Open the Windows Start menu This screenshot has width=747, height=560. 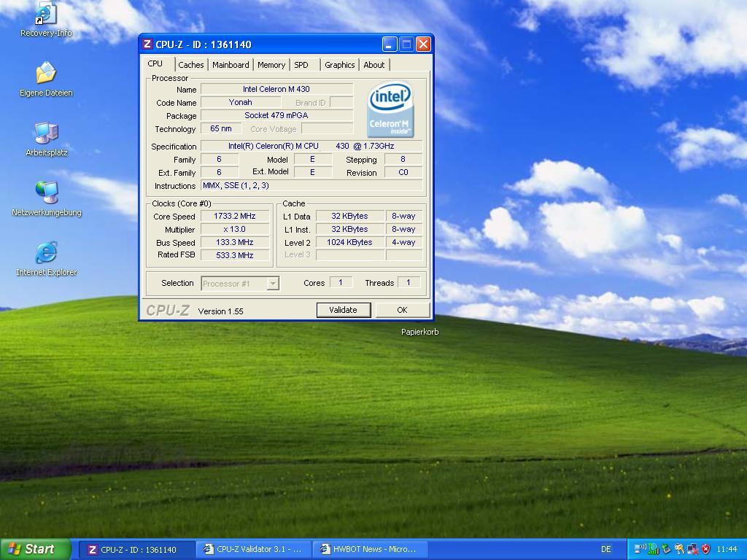35,549
